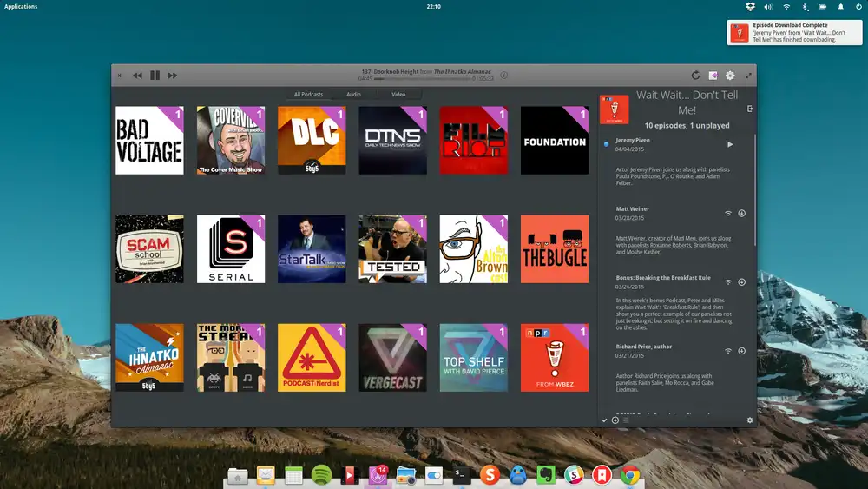Select the Richard Price, author title
The width and height of the screenshot is (868, 489).
coord(644,347)
